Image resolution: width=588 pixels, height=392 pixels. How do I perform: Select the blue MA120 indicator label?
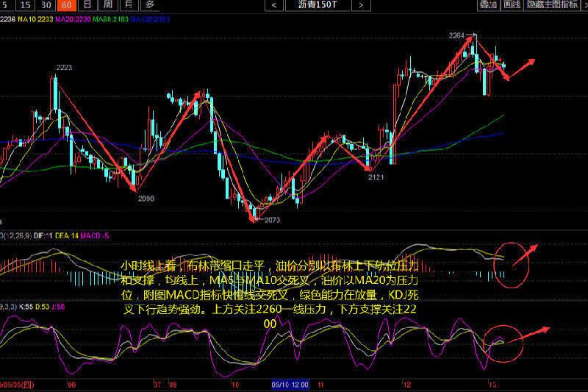(150, 19)
